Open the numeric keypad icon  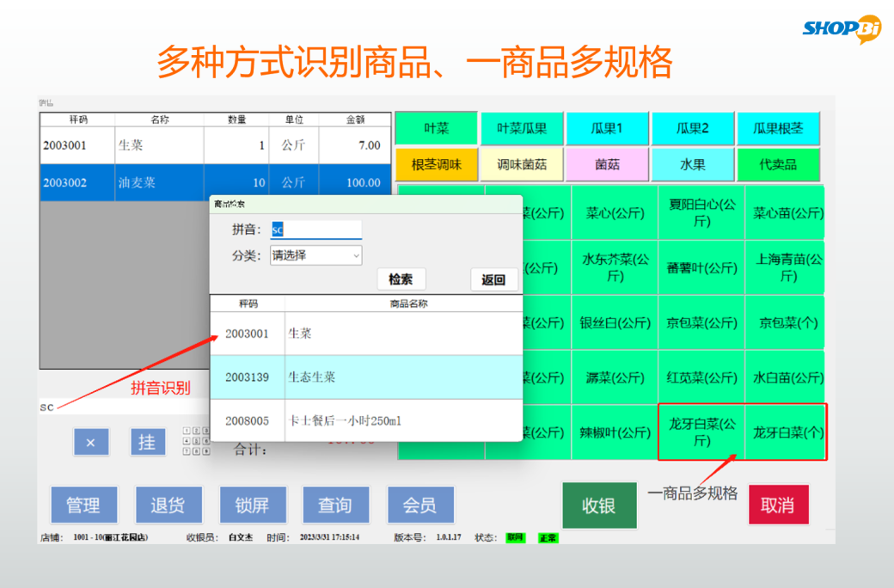[x=195, y=440]
